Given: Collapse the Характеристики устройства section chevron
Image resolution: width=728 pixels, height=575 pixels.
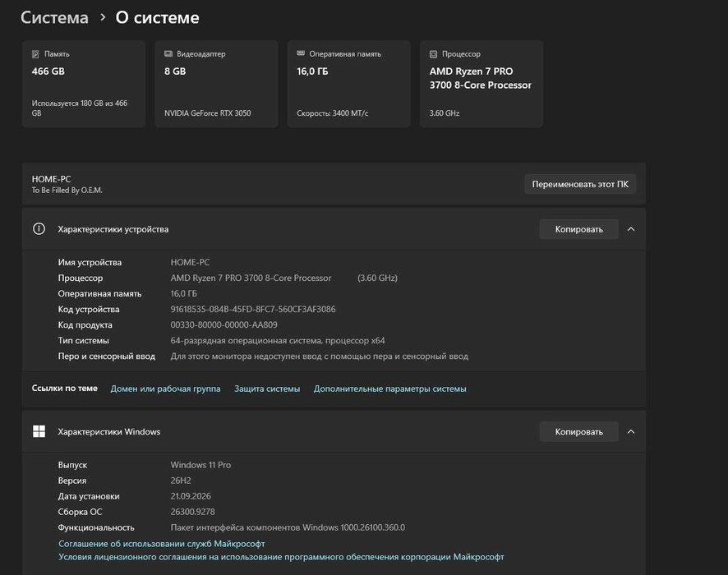Looking at the screenshot, I should click(631, 229).
